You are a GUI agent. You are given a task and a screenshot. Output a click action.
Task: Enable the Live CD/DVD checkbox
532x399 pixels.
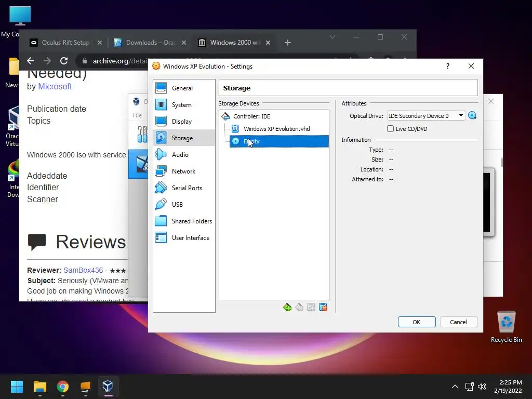tap(390, 129)
